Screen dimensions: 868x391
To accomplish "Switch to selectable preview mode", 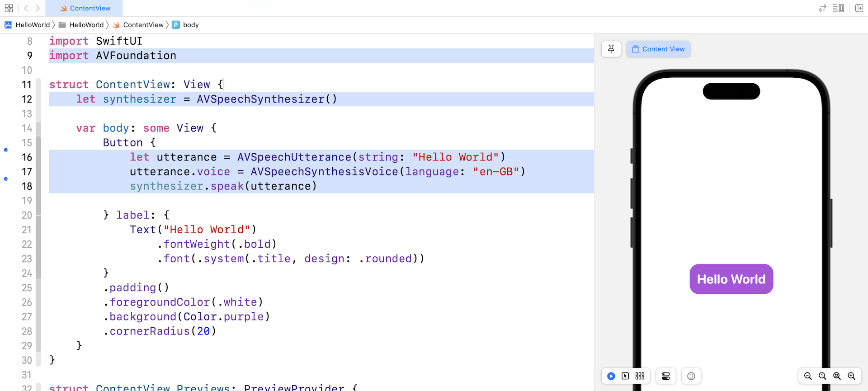I will tap(625, 376).
